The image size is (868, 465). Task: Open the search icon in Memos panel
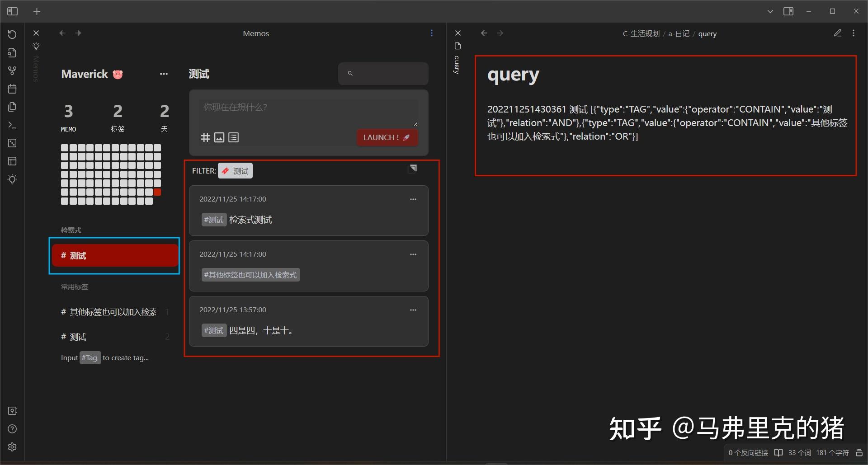(351, 73)
